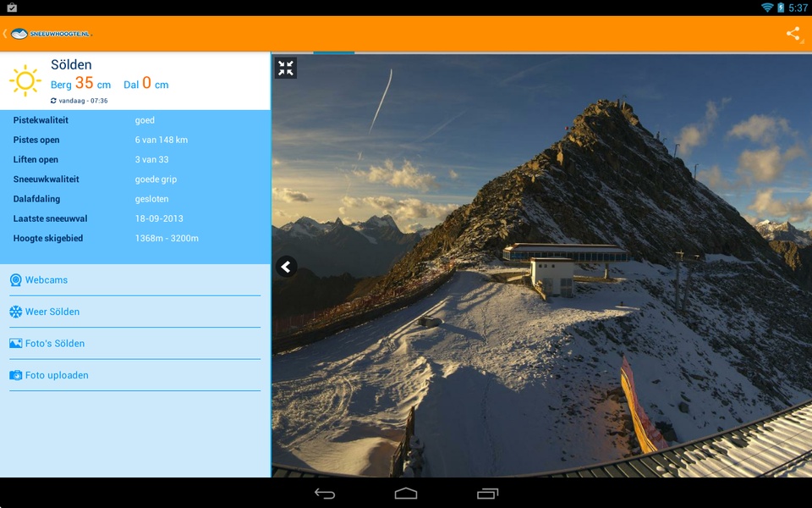This screenshot has width=812, height=508.
Task: Tap the Android home navigation button
Action: (x=405, y=494)
